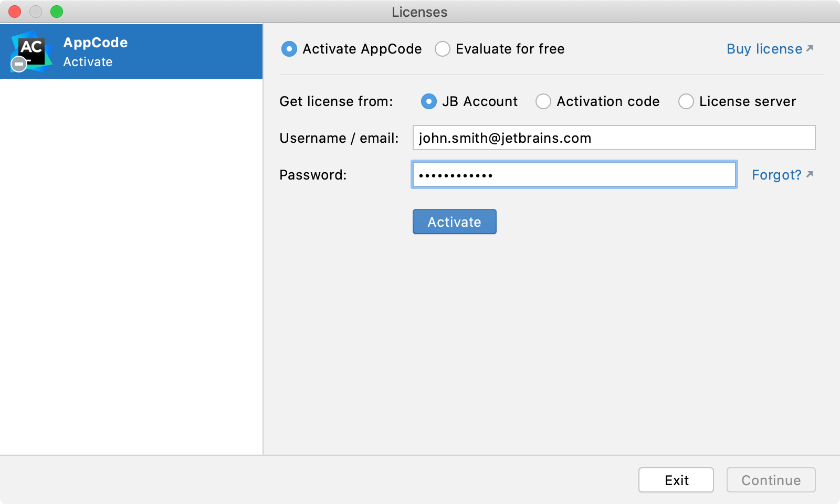Click the Get license from: label
Screen dimensions: 840x504
coord(336,101)
